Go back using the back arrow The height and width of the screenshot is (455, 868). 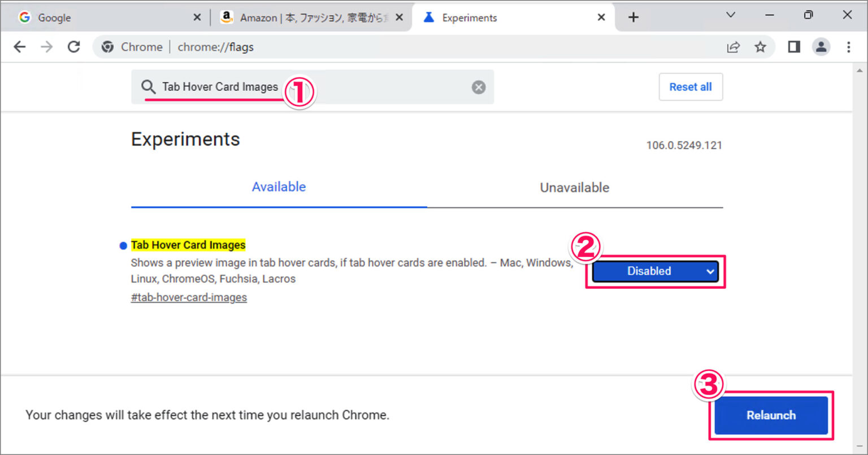[x=19, y=47]
